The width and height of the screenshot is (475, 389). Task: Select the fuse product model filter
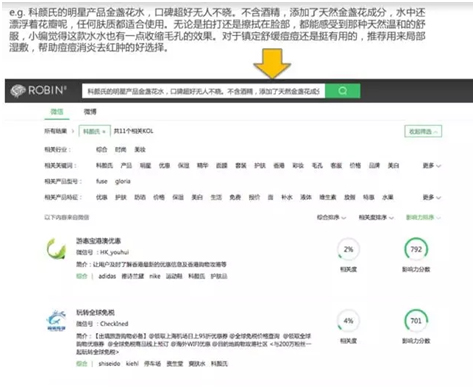102,181
